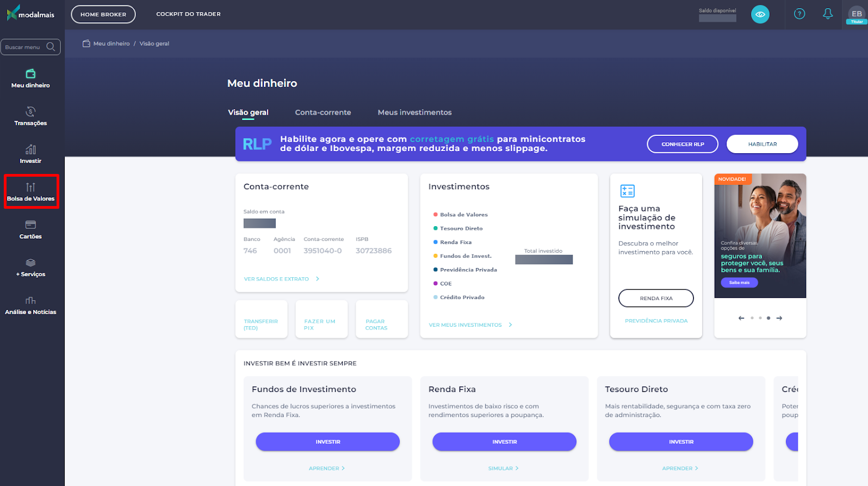868x486 pixels.
Task: Open the help question mark icon
Action: (799, 14)
